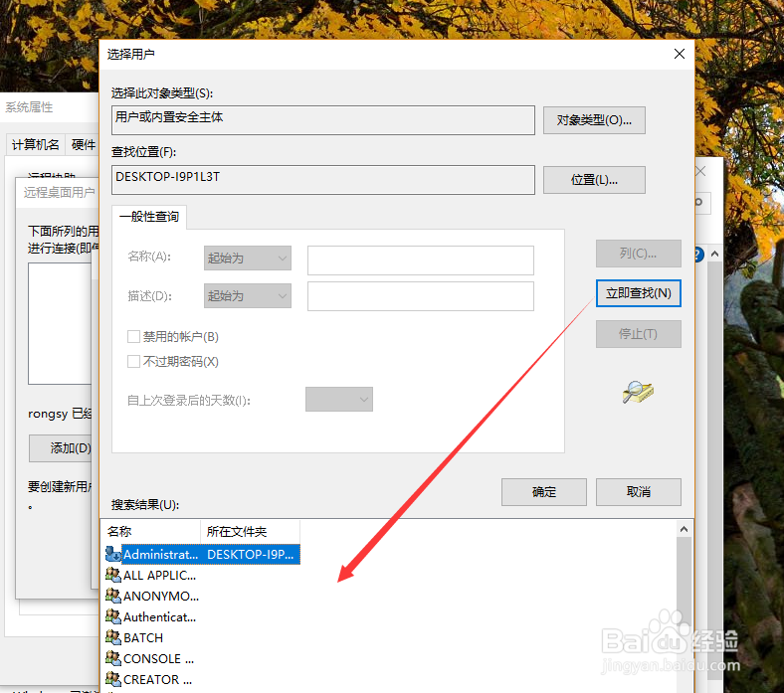Screen dimensions: 784x693
Task: Click the CREATOR ... group icon
Action: (113, 679)
